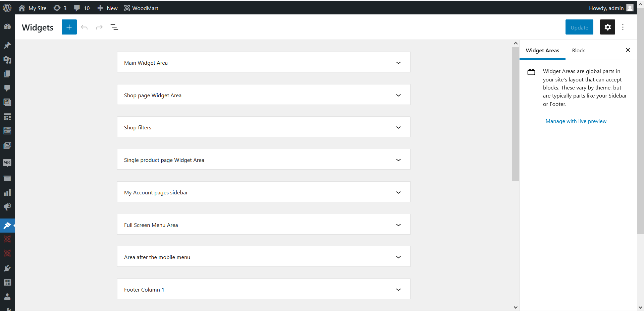Screen dimensions: 644x311
Task: Open the three-dot Options menu
Action: pyautogui.click(x=623, y=27)
